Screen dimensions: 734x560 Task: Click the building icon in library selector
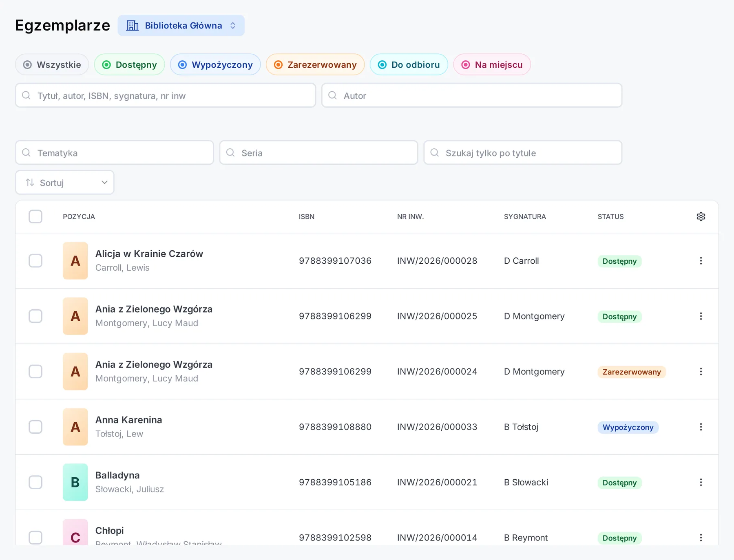(x=132, y=25)
